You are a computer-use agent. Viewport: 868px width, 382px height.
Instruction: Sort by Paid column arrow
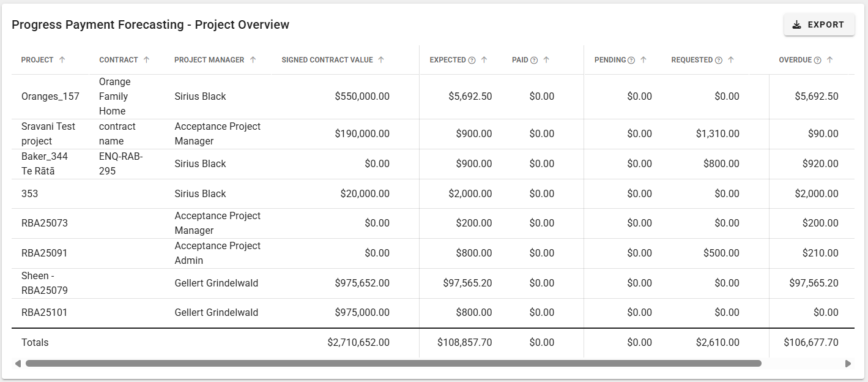point(546,60)
